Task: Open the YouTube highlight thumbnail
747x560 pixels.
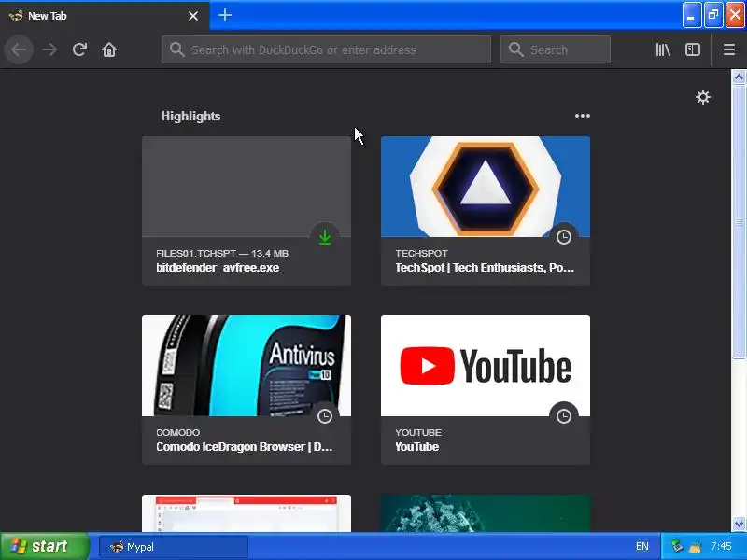Action: click(486, 366)
